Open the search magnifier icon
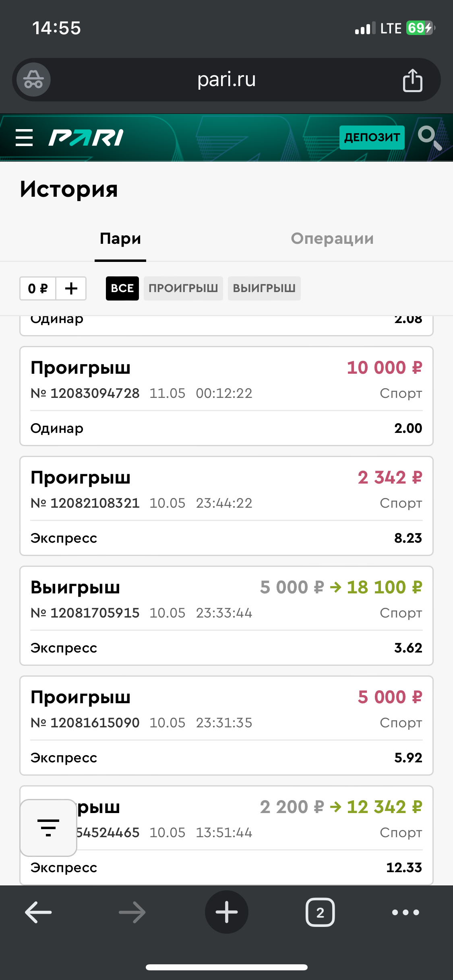 429,138
